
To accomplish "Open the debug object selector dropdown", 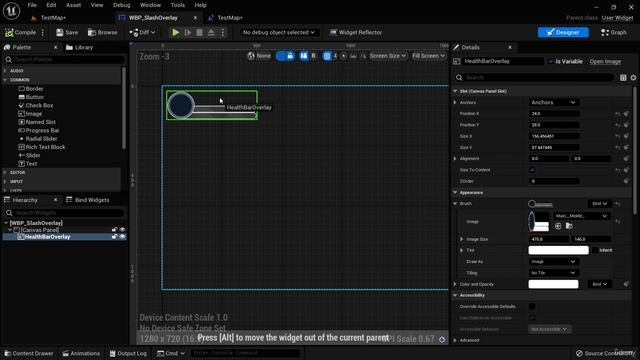I will pyautogui.click(x=279, y=32).
